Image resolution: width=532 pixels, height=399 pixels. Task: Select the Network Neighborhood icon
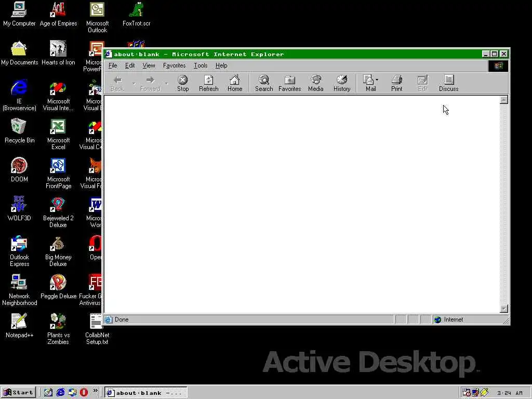click(x=19, y=291)
